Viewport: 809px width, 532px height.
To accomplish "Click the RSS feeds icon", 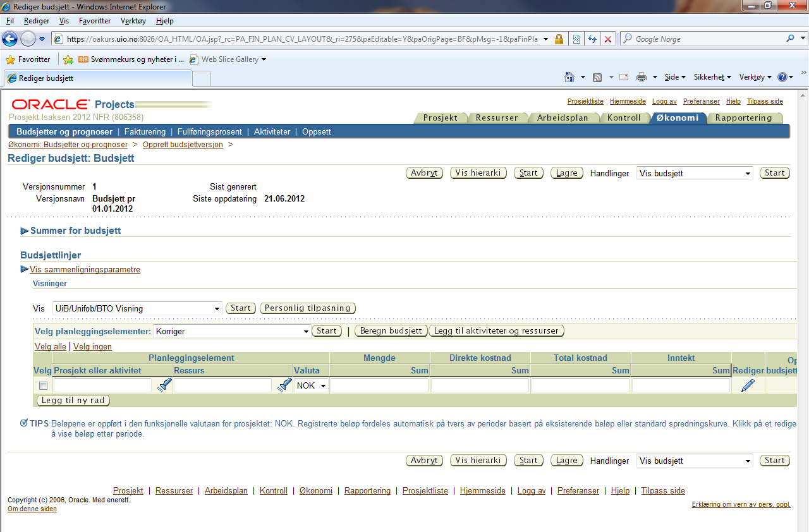I will 597,77.
